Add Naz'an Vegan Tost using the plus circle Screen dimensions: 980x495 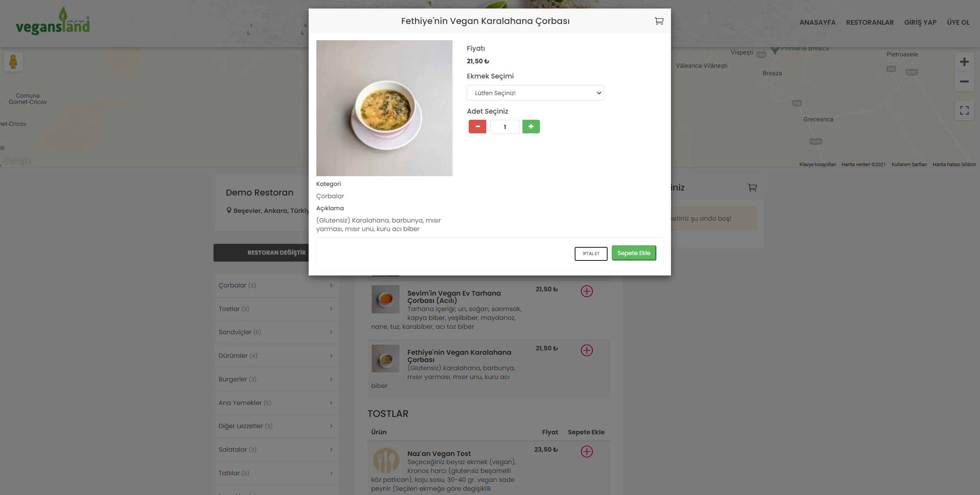pyautogui.click(x=587, y=452)
